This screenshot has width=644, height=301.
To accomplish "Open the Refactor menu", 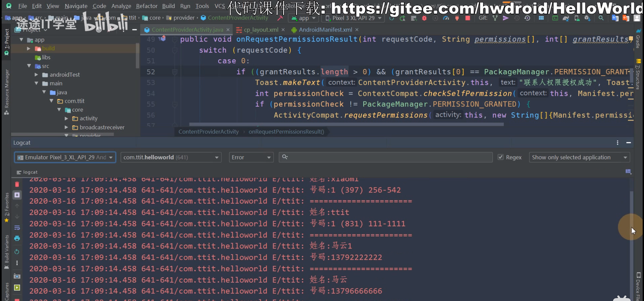I will [x=146, y=6].
